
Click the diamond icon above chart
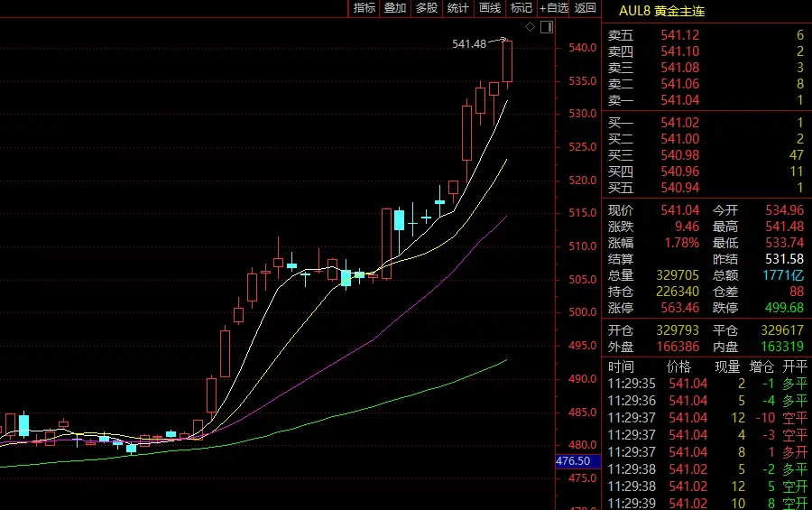tap(530, 27)
